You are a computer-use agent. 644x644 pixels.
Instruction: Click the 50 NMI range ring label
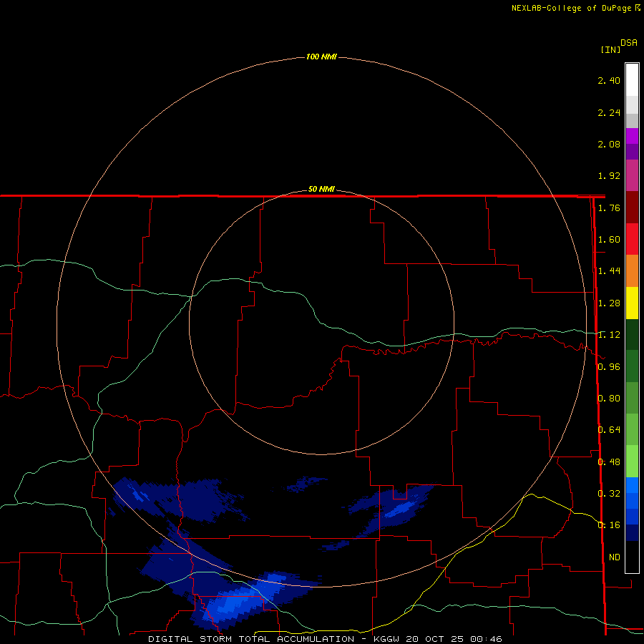(321, 190)
